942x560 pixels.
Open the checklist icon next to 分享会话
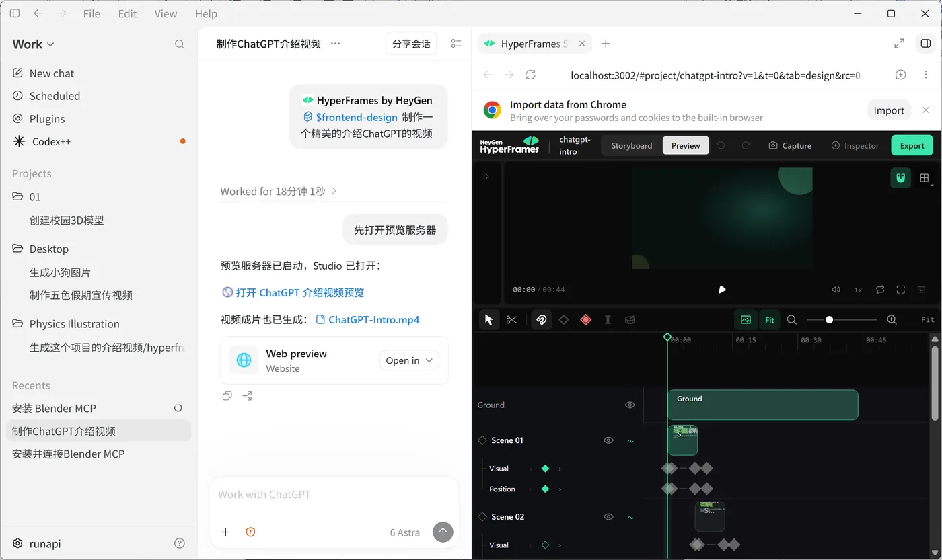click(x=456, y=44)
